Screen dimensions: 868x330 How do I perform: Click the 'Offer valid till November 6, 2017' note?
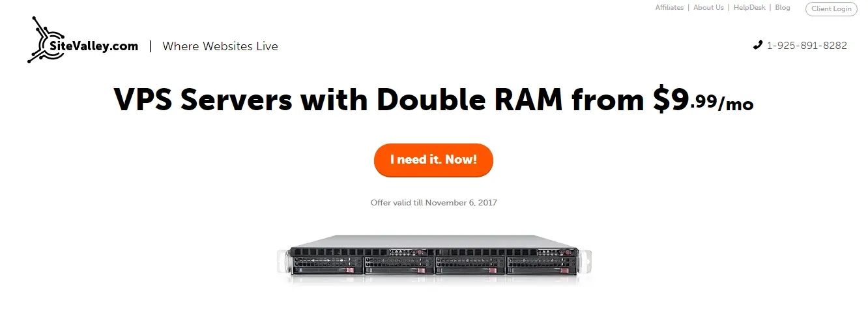(434, 203)
